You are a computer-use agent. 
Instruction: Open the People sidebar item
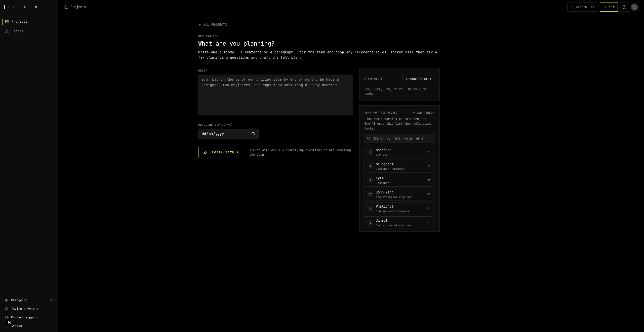(29, 31)
